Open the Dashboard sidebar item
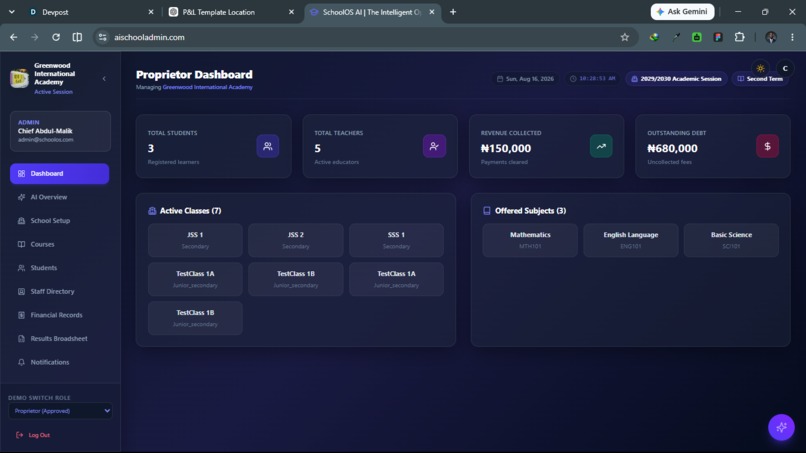Image resolution: width=806 pixels, height=453 pixels. (59, 174)
